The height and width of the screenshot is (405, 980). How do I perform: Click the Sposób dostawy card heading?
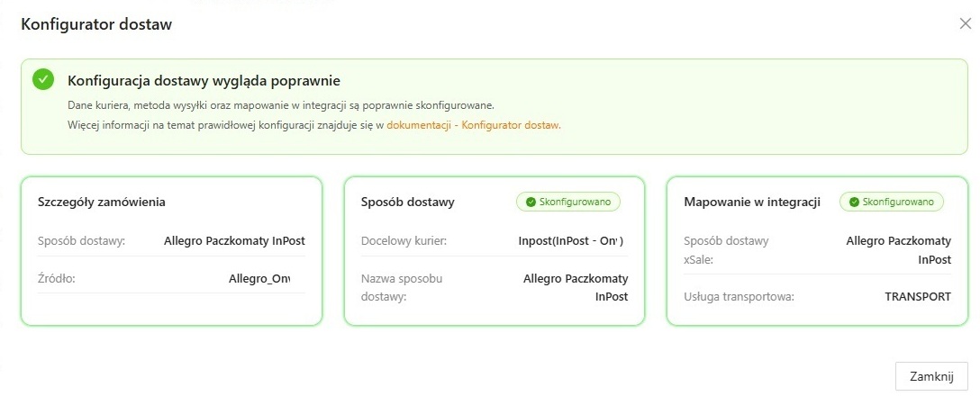click(x=407, y=202)
